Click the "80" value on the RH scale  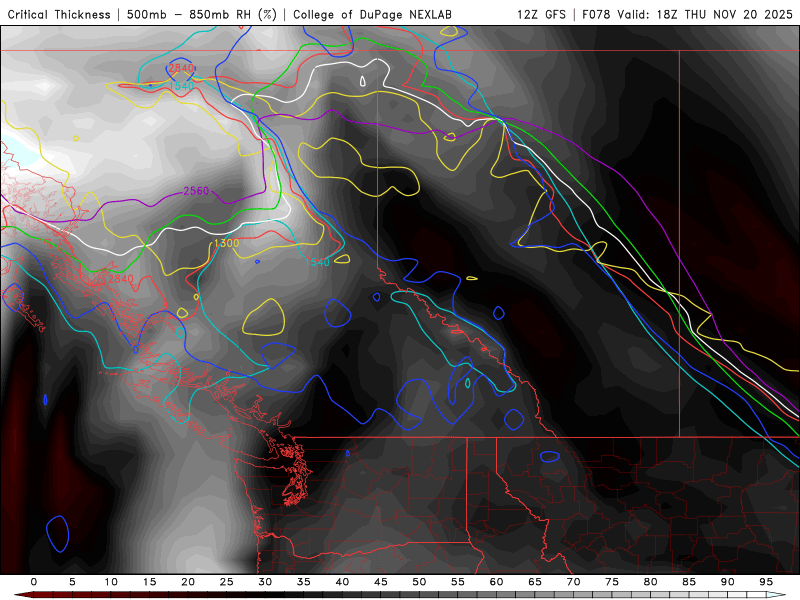651,582
